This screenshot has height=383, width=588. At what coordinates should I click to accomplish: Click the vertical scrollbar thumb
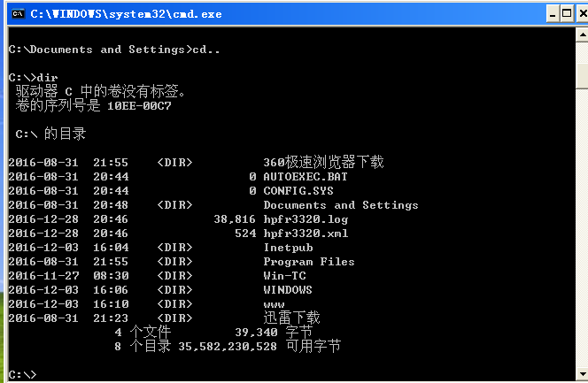(582, 76)
